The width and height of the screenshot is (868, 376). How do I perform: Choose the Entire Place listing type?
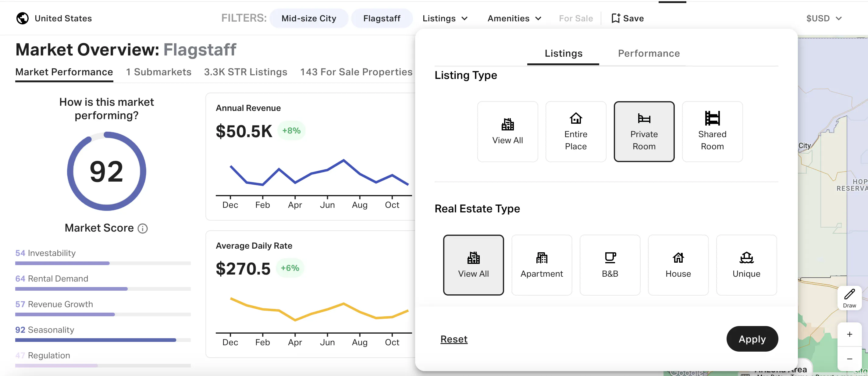tap(575, 131)
